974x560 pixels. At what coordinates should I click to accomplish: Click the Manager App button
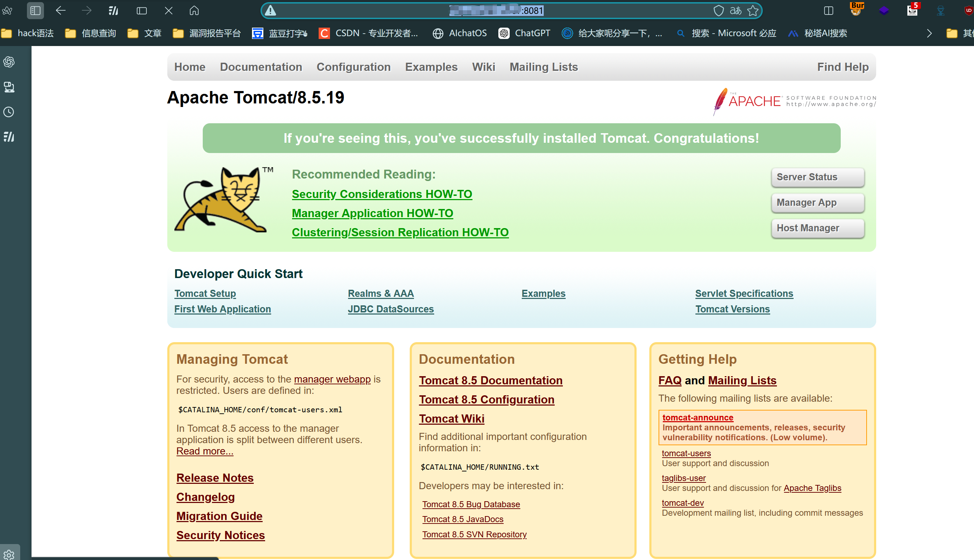817,202
